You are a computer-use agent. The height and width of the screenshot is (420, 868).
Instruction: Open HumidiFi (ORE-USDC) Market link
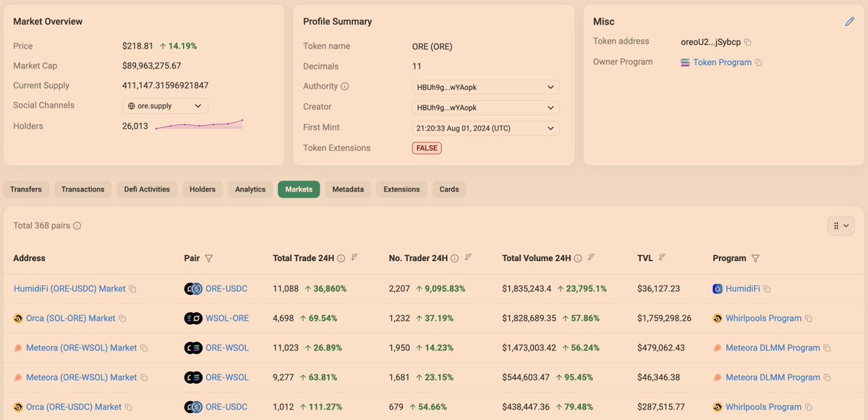click(x=69, y=288)
